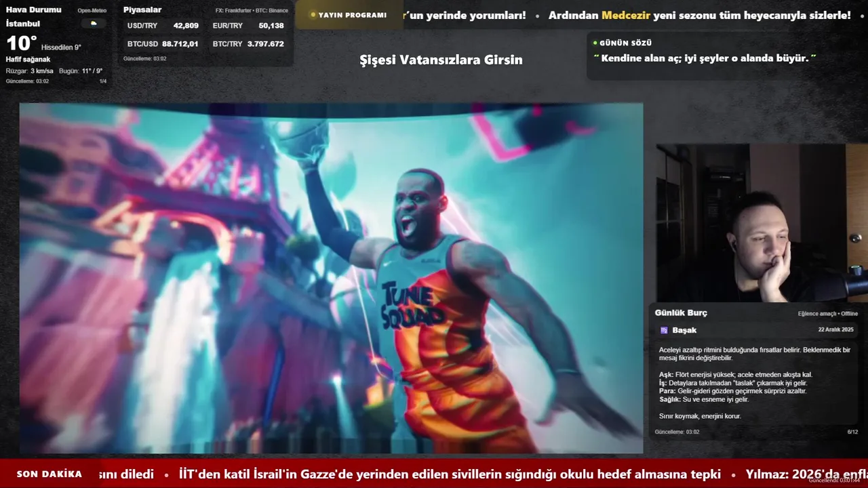
Task: Click the horoscope summary paragraph about Aceleyi azaltıp
Action: pos(755,354)
